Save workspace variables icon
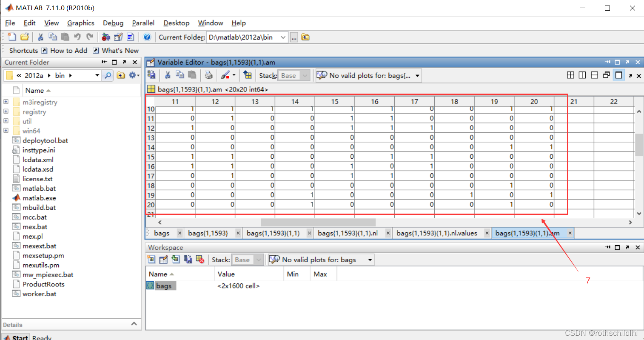This screenshot has width=644, height=340. [x=188, y=259]
